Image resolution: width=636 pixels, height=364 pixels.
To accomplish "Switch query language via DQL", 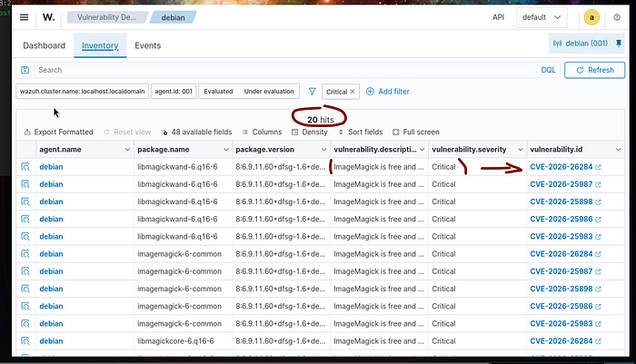I will point(548,70).
